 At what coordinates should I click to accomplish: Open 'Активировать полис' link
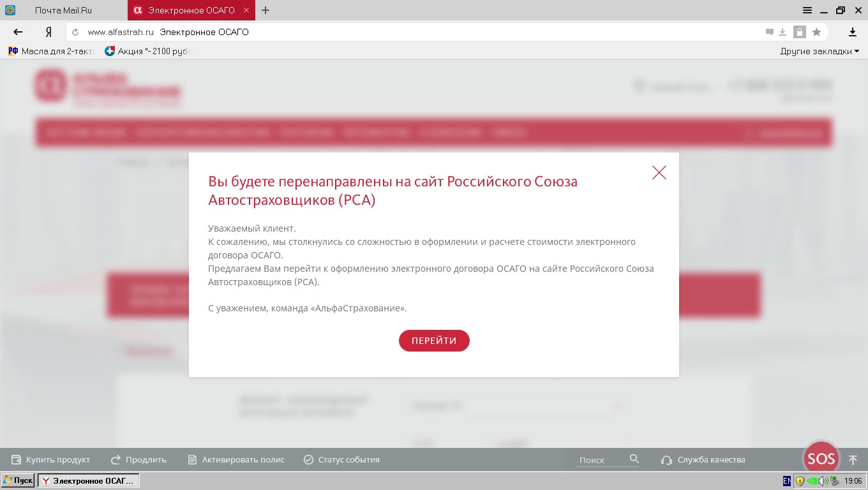(236, 459)
